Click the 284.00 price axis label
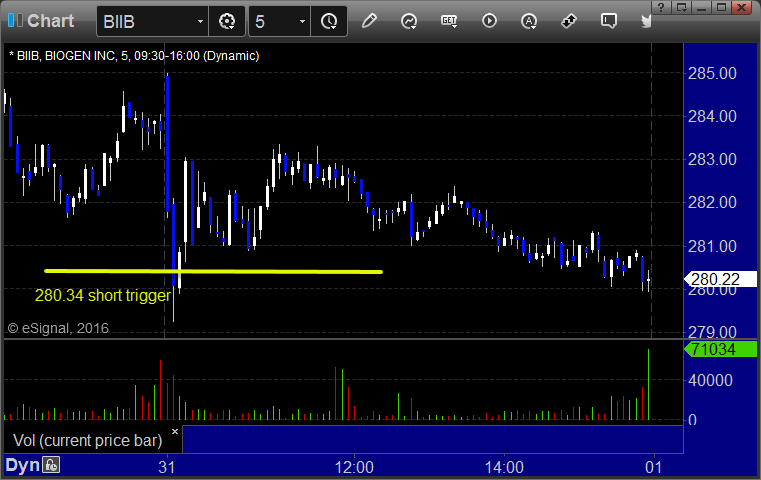The height and width of the screenshot is (480, 761). click(x=712, y=116)
